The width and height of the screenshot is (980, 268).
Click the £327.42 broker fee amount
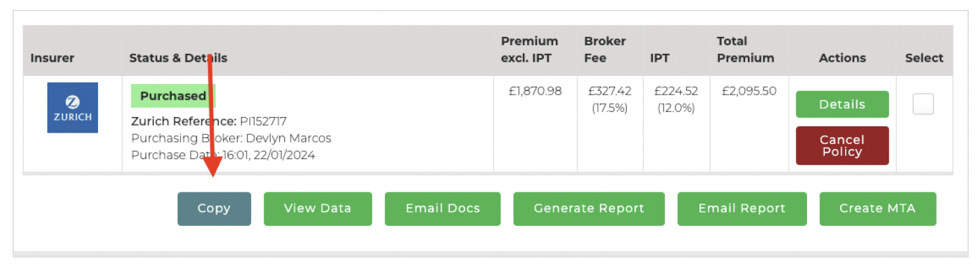610,91
